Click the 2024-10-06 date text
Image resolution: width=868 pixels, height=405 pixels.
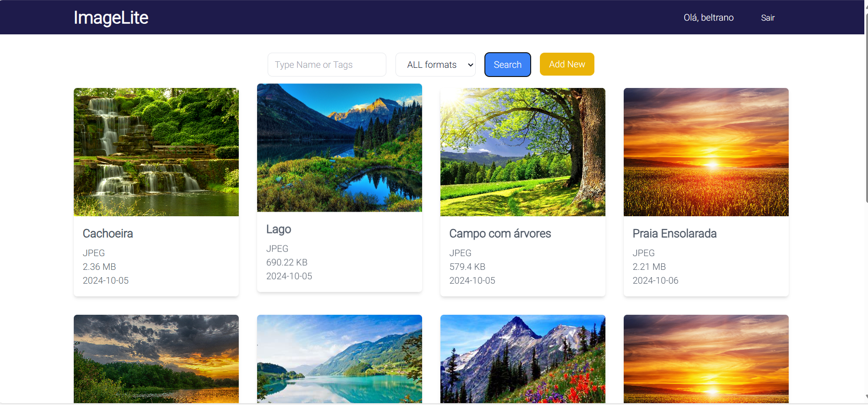pyautogui.click(x=655, y=280)
